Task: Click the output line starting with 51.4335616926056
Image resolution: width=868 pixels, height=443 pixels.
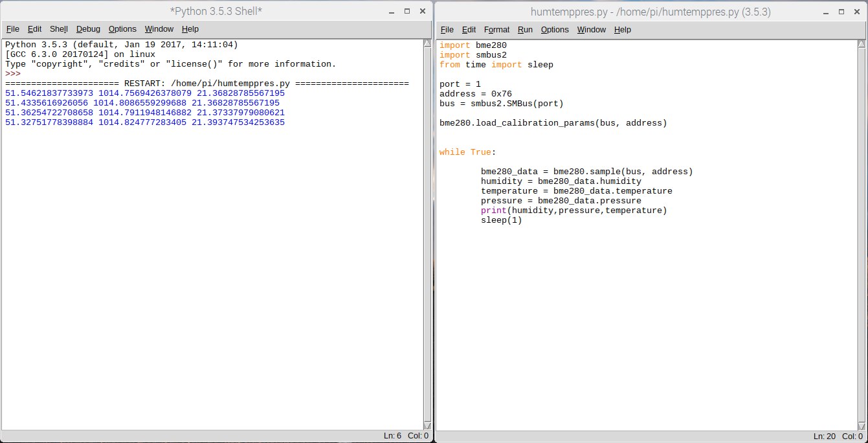Action: (142, 103)
